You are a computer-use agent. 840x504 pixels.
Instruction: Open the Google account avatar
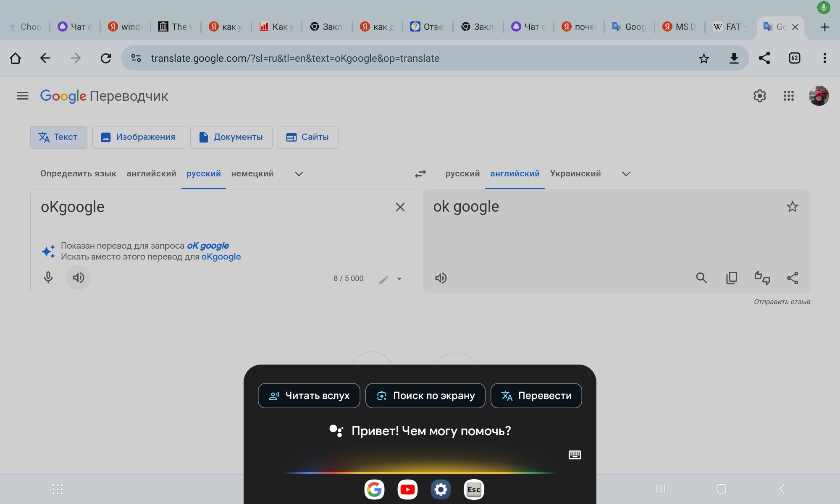pos(819,96)
